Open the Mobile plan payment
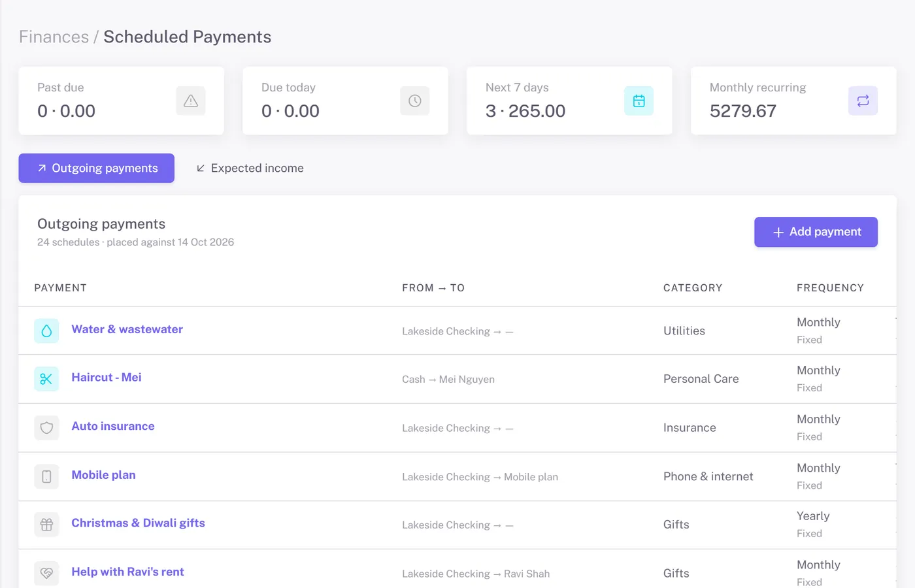 click(x=104, y=475)
